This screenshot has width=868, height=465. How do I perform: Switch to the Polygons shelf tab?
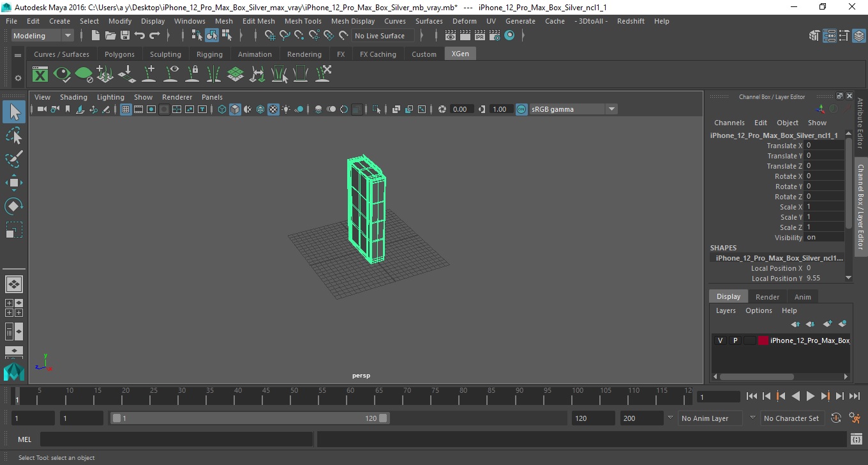(x=119, y=54)
